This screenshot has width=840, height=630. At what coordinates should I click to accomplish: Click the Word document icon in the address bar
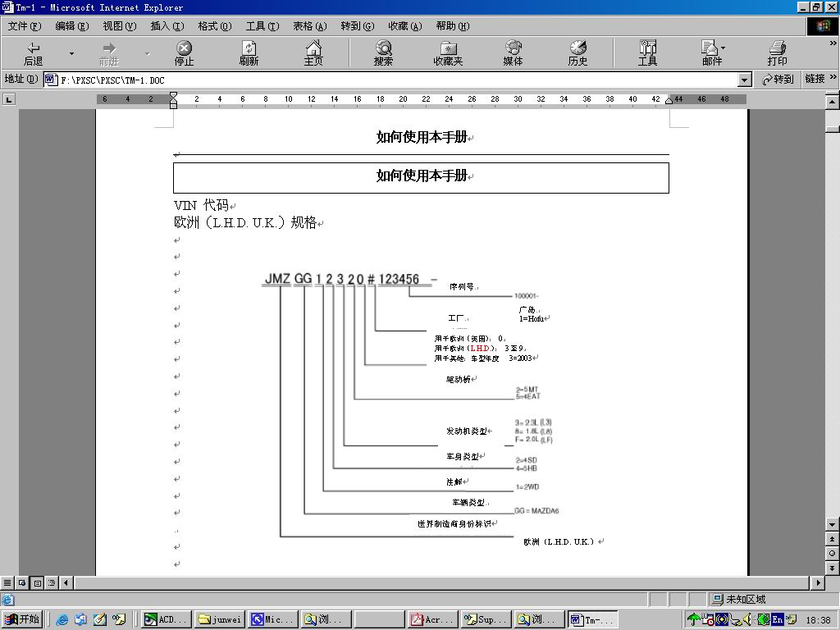point(51,80)
